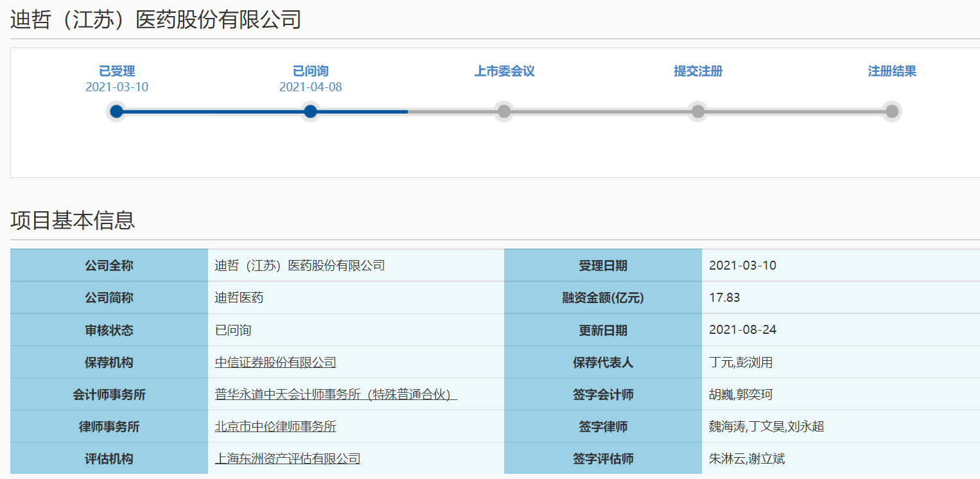Select the 注册结果 stage label
The width and height of the screenshot is (980, 479).
(892, 71)
